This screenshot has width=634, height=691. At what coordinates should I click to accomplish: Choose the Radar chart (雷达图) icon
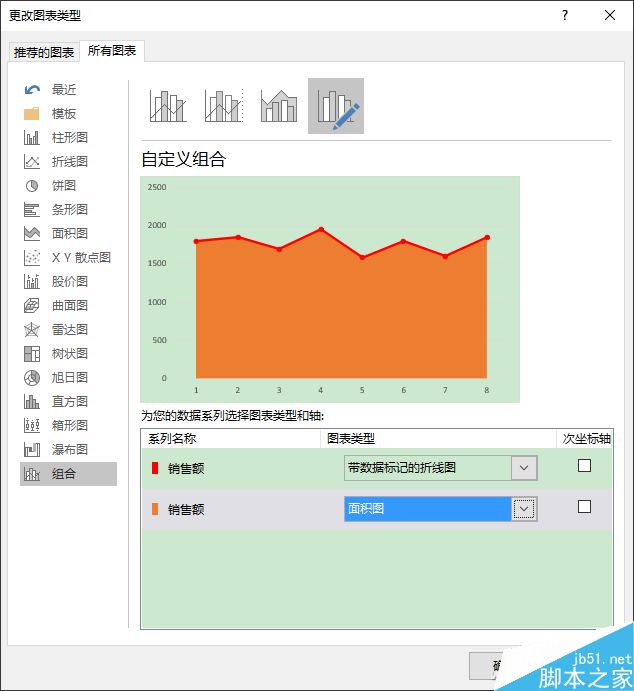pos(32,330)
